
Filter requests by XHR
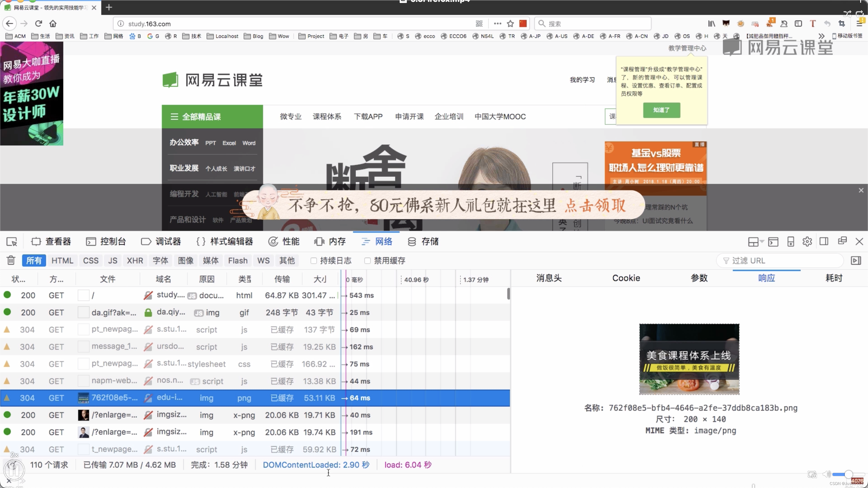(135, 260)
